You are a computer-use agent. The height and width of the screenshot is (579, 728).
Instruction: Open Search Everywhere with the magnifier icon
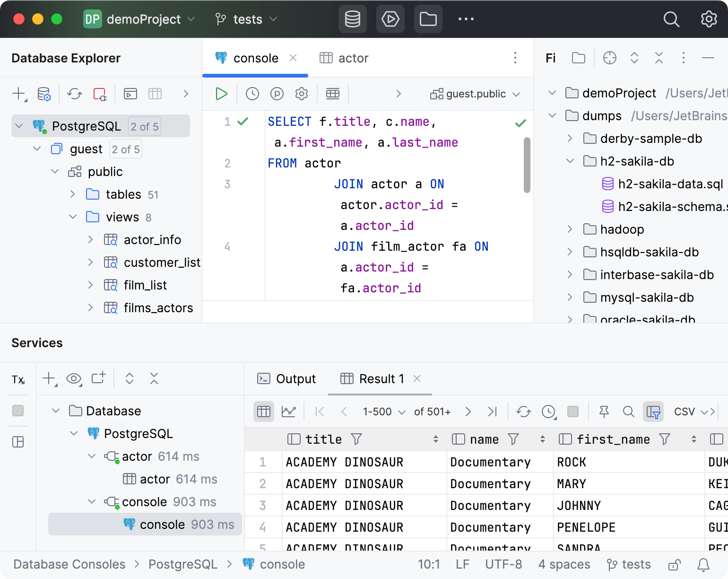tap(671, 19)
